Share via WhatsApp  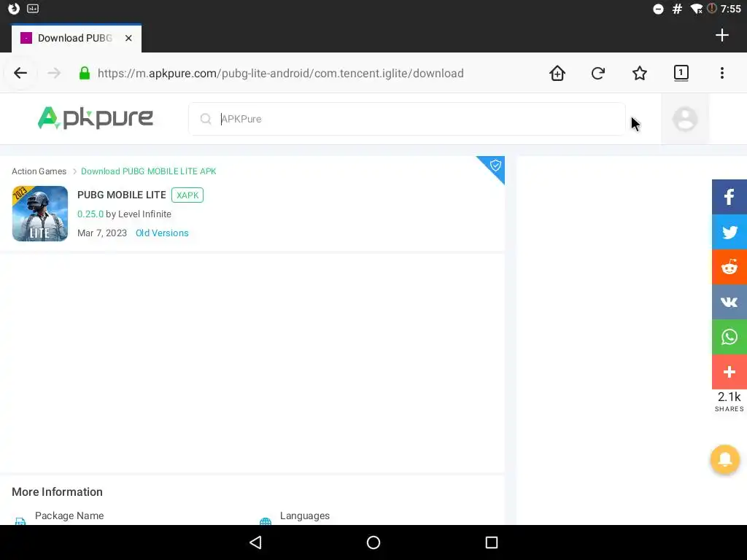(729, 337)
